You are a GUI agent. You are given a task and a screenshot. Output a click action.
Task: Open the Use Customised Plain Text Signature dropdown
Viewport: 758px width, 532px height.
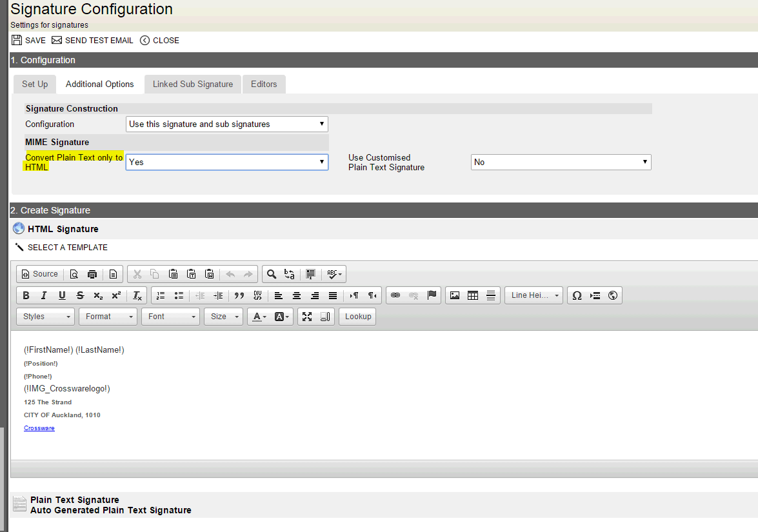(x=560, y=162)
